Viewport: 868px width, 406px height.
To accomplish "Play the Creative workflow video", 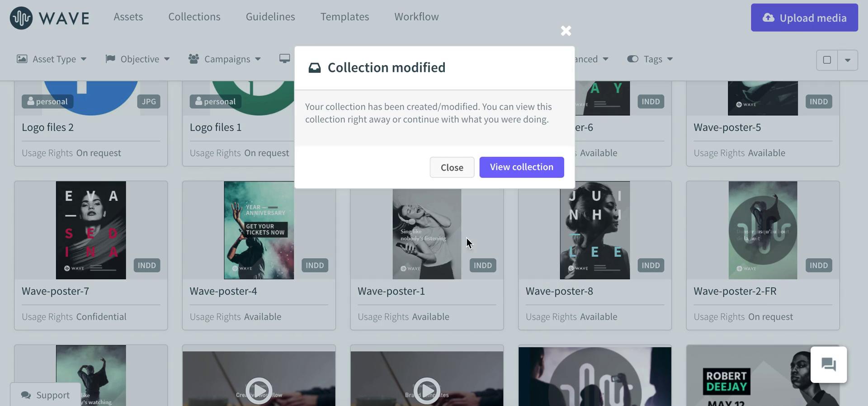I will (259, 390).
